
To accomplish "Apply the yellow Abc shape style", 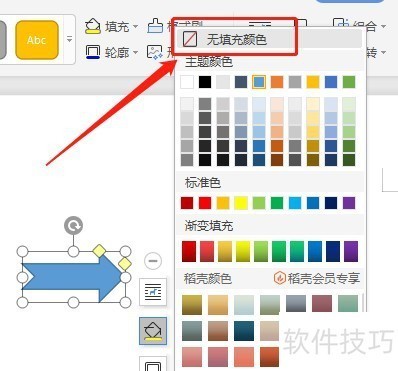I will (x=37, y=40).
